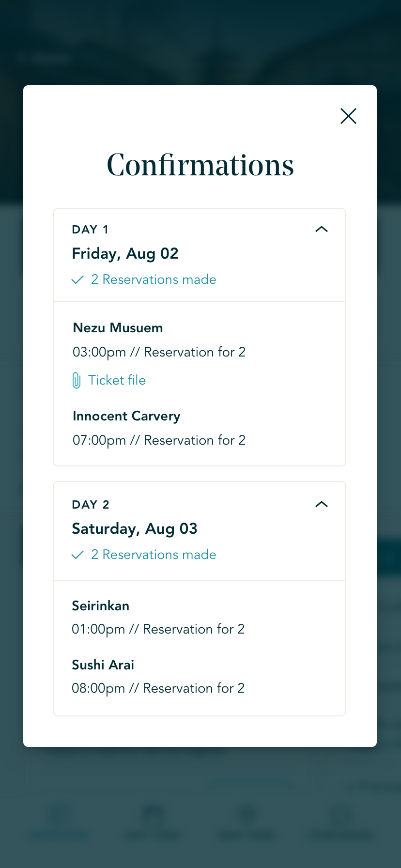
Task: Select the Innocent Carvery reservation
Action: click(126, 416)
